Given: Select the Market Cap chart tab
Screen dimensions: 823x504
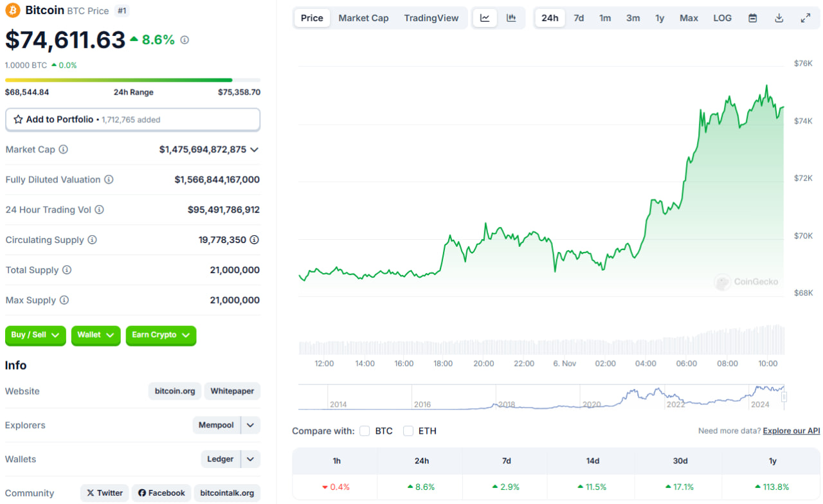Looking at the screenshot, I should [x=363, y=18].
